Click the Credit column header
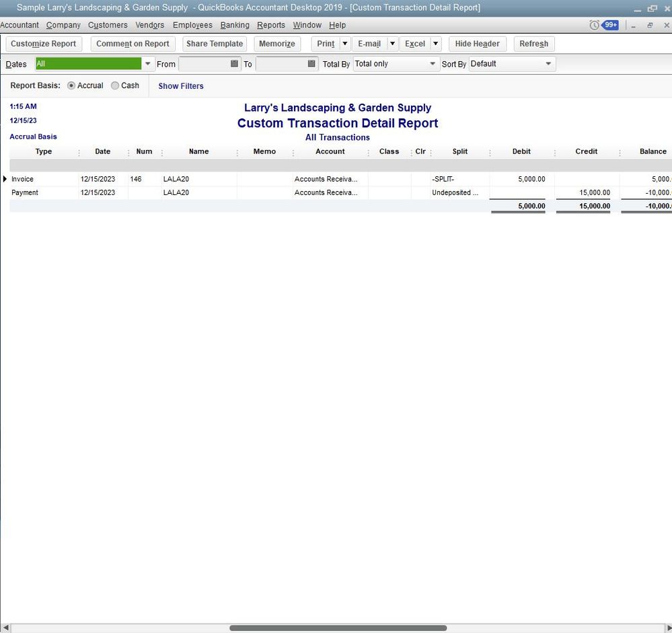 pos(587,151)
